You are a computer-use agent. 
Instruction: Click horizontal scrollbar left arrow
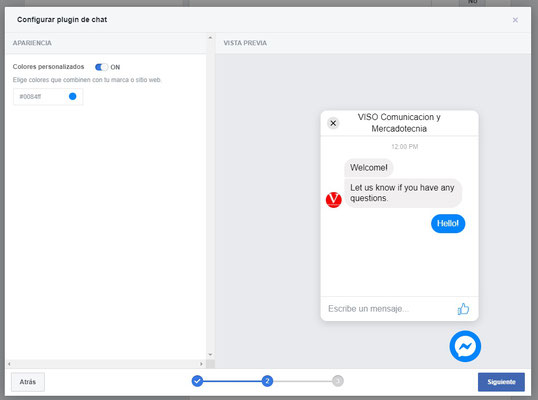(9, 364)
